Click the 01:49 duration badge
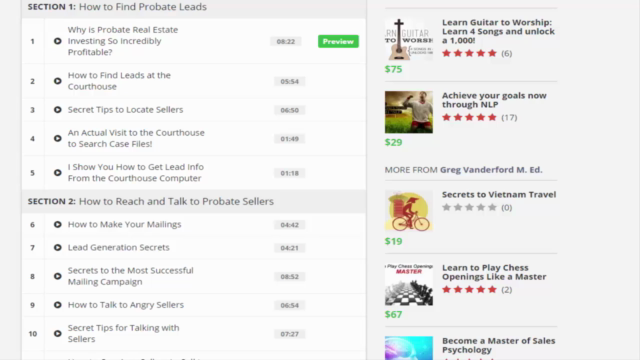 [x=289, y=139]
